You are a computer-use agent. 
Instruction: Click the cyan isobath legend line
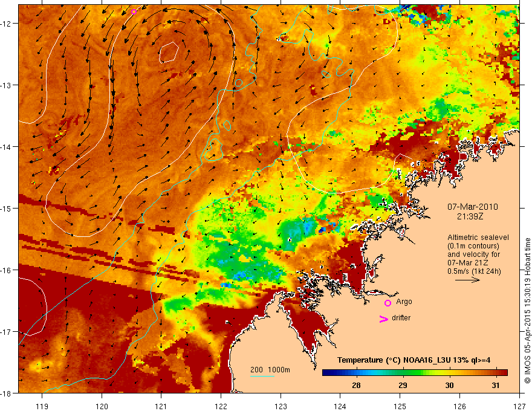click(262, 376)
